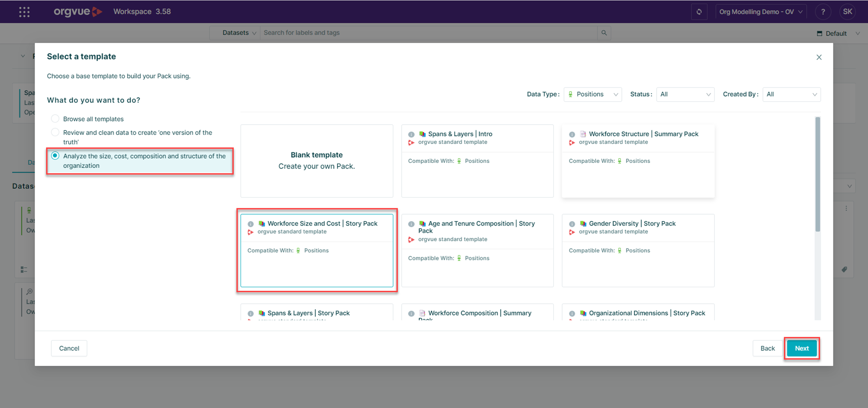Choose Organizational Dimensions | Story Pack template
The width and height of the screenshot is (868, 408).
(638, 312)
